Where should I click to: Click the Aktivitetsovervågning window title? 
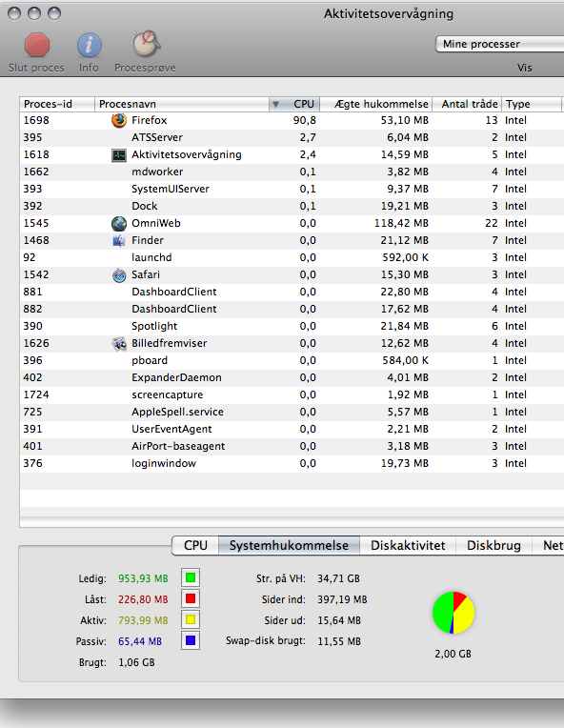(x=389, y=14)
